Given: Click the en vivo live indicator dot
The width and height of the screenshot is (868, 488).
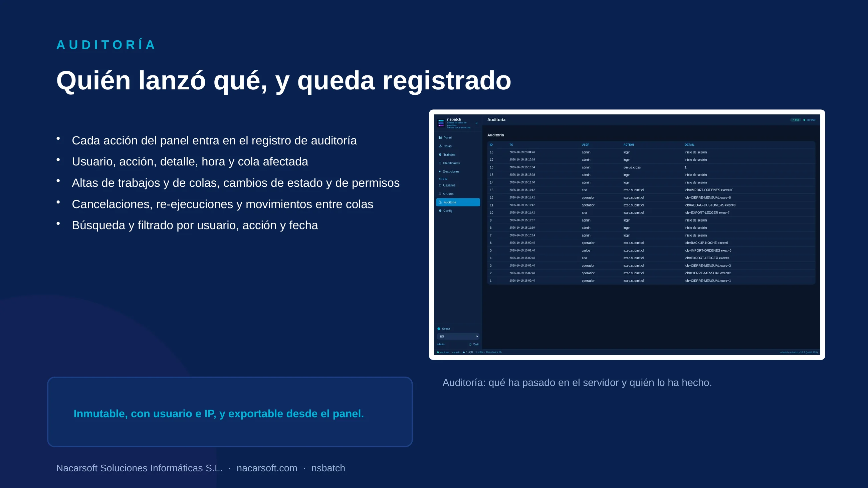Looking at the screenshot, I should pyautogui.click(x=804, y=120).
